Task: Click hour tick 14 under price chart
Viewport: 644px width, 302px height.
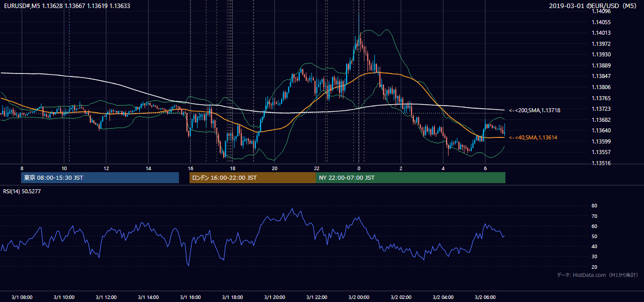Action: coord(148,168)
